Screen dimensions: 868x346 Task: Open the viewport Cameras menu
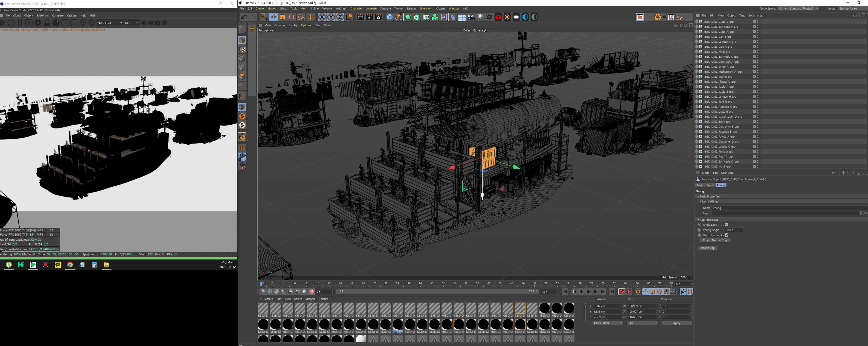[x=279, y=25]
